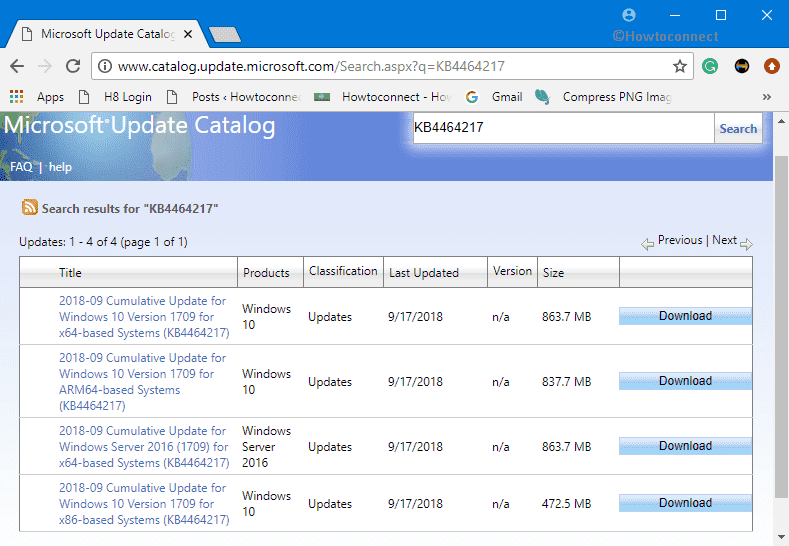Download the ARM64 update, 837.7 MB
The height and width of the screenshot is (546, 789).
click(685, 380)
